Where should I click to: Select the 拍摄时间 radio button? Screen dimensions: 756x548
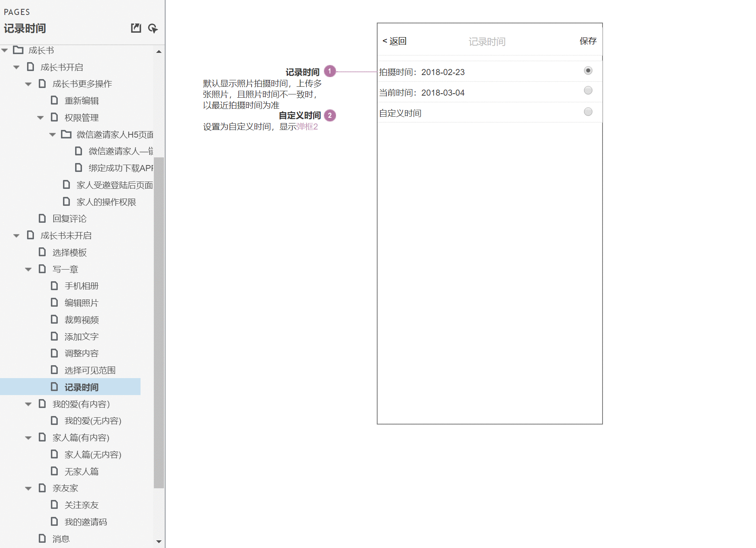588,71
